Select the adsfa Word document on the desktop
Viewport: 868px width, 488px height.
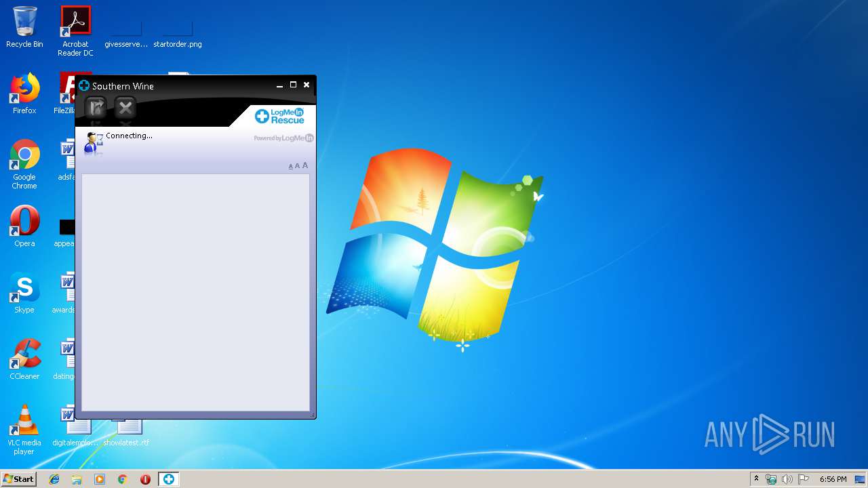point(66,160)
